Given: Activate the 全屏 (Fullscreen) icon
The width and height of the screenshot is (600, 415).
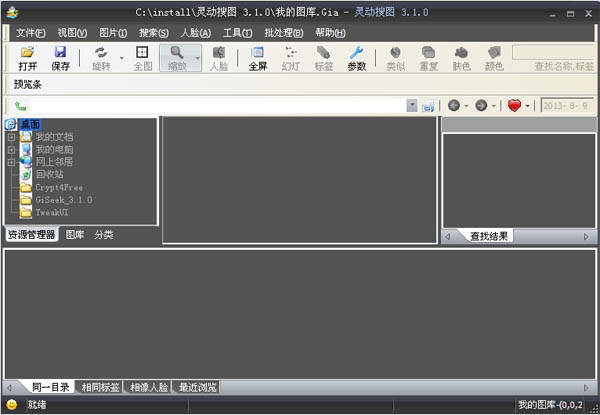Looking at the screenshot, I should tap(257, 58).
